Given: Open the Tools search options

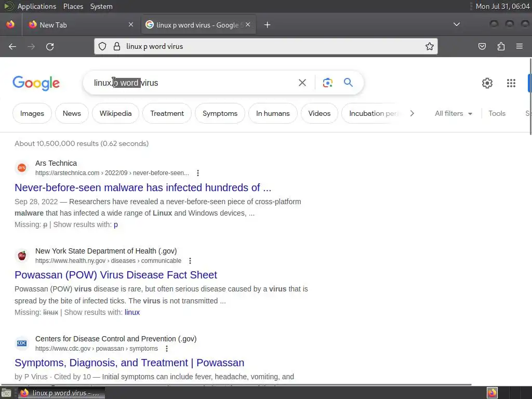Looking at the screenshot, I should (x=497, y=114).
